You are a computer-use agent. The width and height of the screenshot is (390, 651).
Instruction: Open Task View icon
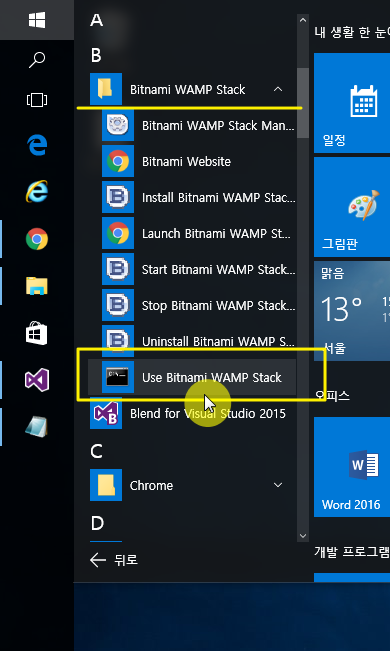pos(37,100)
